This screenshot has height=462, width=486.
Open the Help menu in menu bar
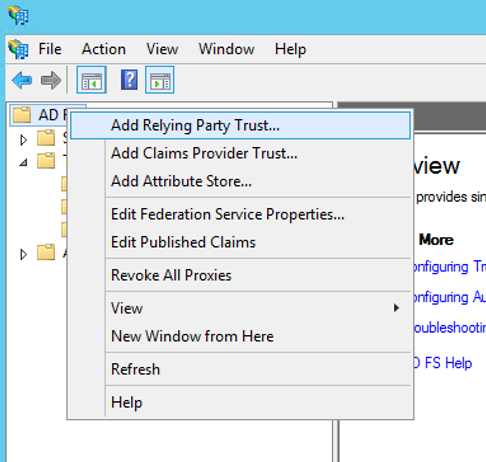click(x=290, y=49)
